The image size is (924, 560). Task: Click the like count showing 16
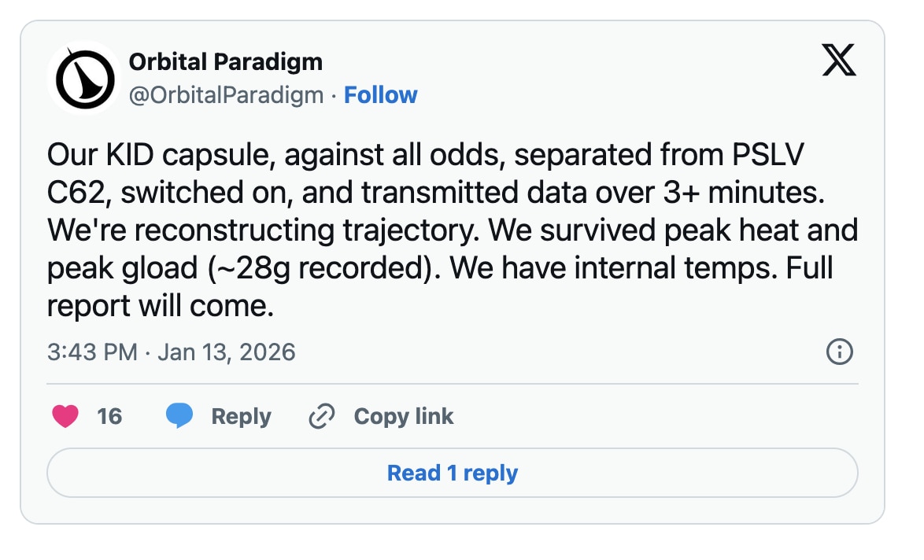(x=110, y=416)
